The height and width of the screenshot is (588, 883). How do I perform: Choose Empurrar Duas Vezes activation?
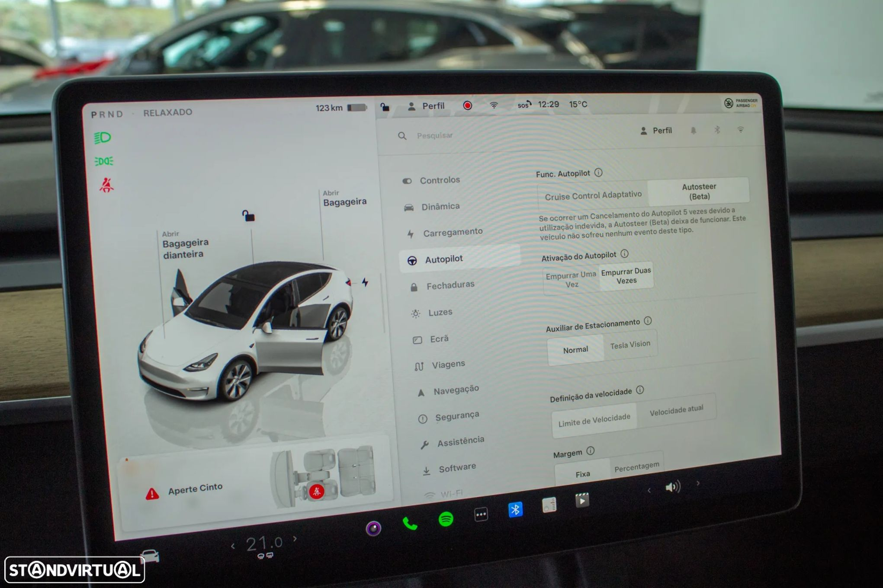point(626,275)
